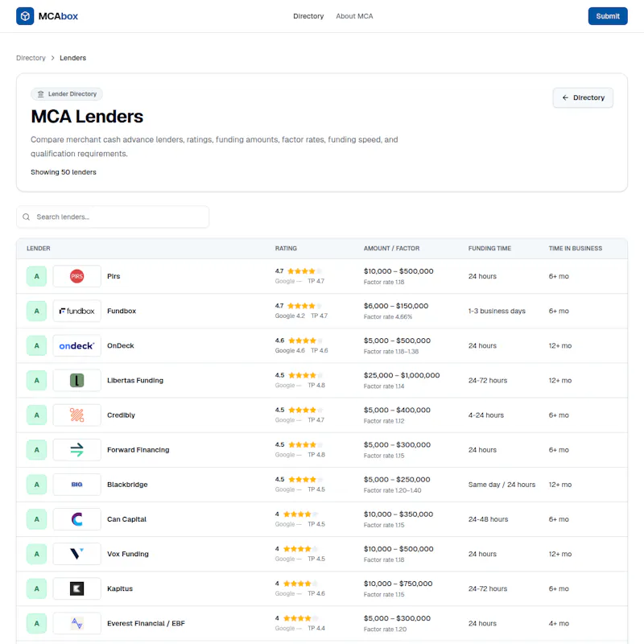This screenshot has height=644, width=644.
Task: Open the Vox Funding logo
Action: 76,554
